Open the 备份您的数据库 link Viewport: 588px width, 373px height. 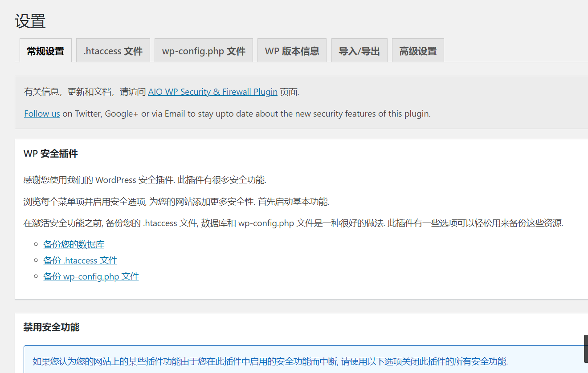pos(74,244)
